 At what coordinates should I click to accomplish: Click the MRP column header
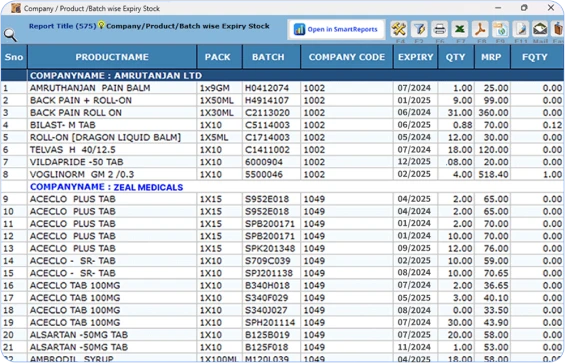click(491, 57)
